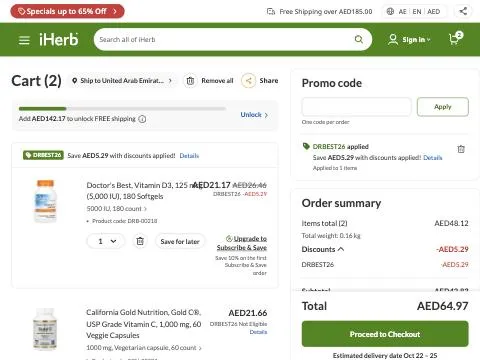
Task: Open Specials up to 65% Off banner
Action: point(67,11)
